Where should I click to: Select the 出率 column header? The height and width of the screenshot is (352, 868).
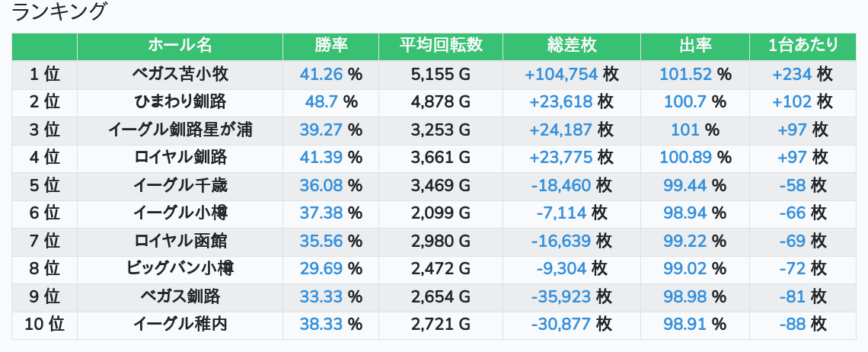[694, 46]
